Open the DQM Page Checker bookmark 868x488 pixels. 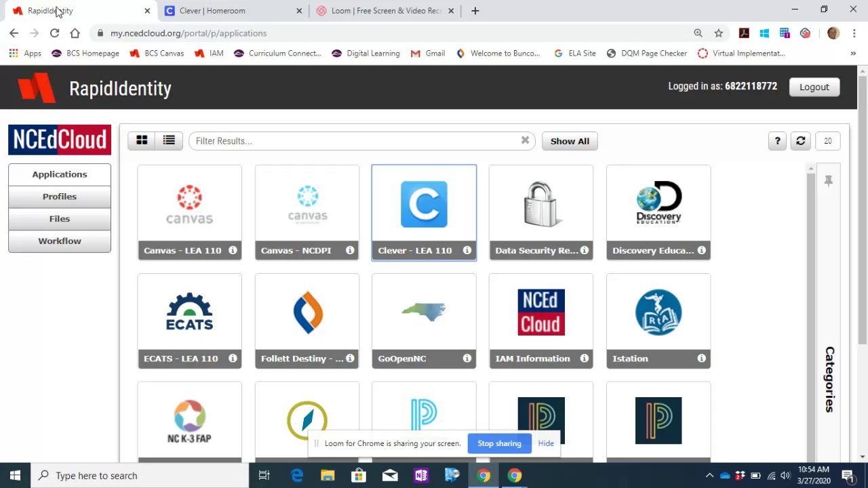point(647,54)
